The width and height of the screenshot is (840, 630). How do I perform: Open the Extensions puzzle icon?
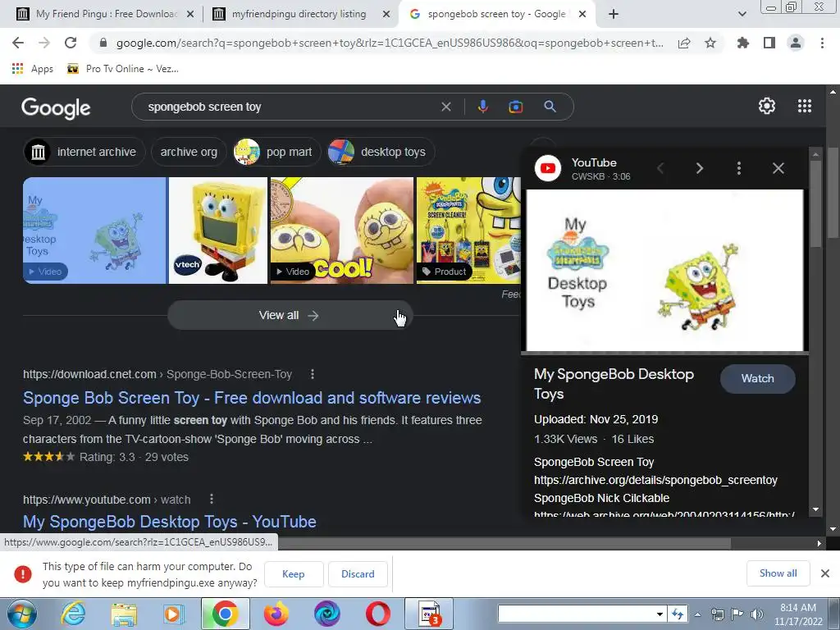tap(742, 43)
